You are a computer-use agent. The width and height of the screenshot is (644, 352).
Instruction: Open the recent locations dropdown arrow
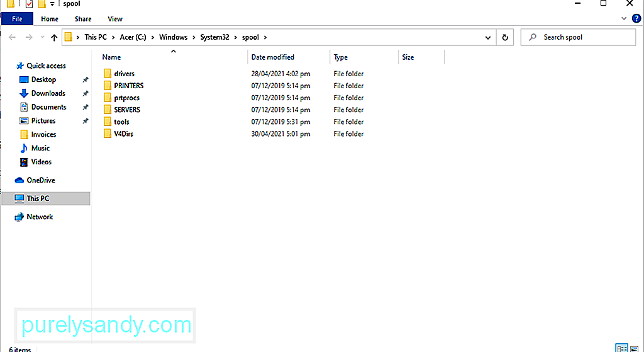pos(42,37)
